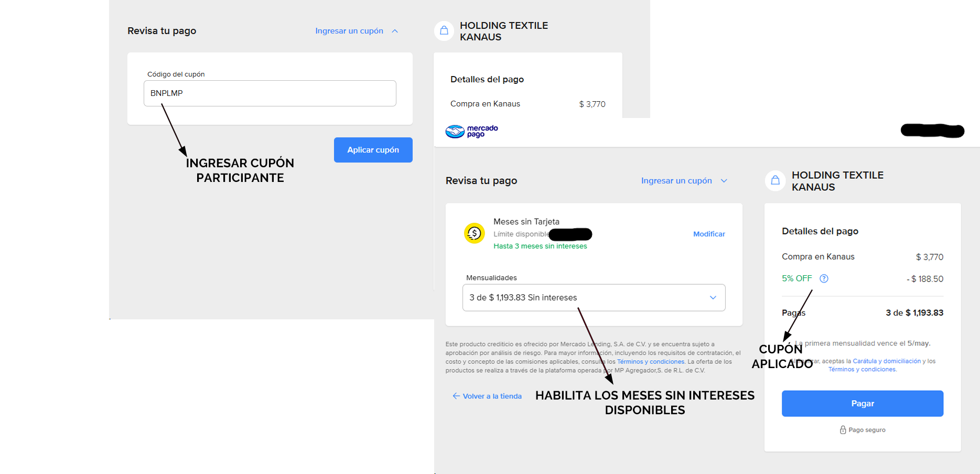Click the Mercado Pago handshake logo

point(455,131)
